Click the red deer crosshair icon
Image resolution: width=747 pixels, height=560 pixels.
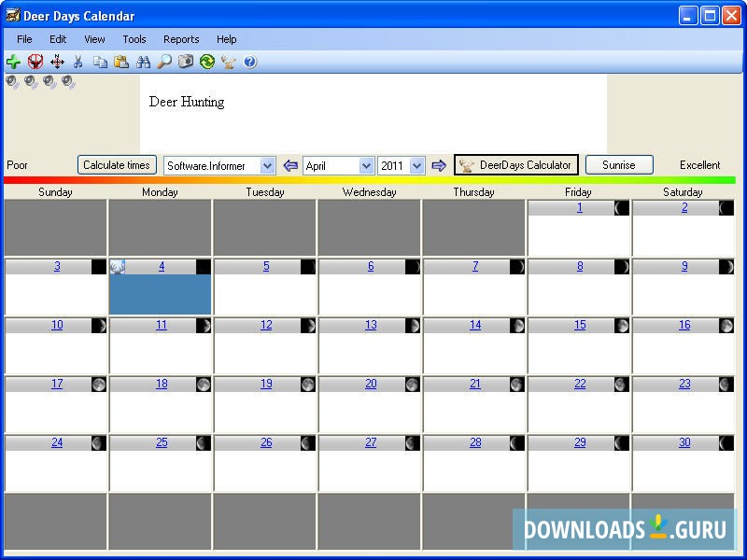click(35, 62)
